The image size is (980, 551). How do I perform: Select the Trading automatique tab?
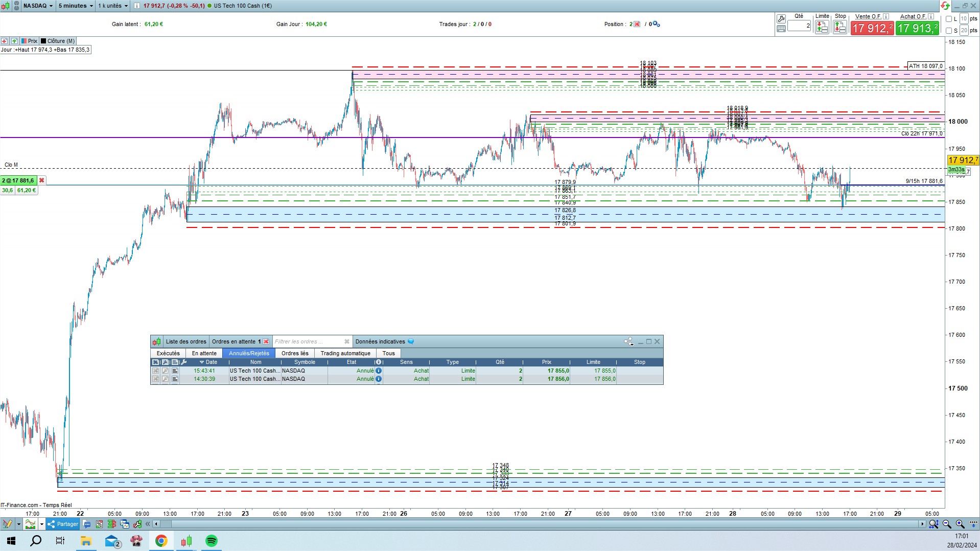click(345, 353)
